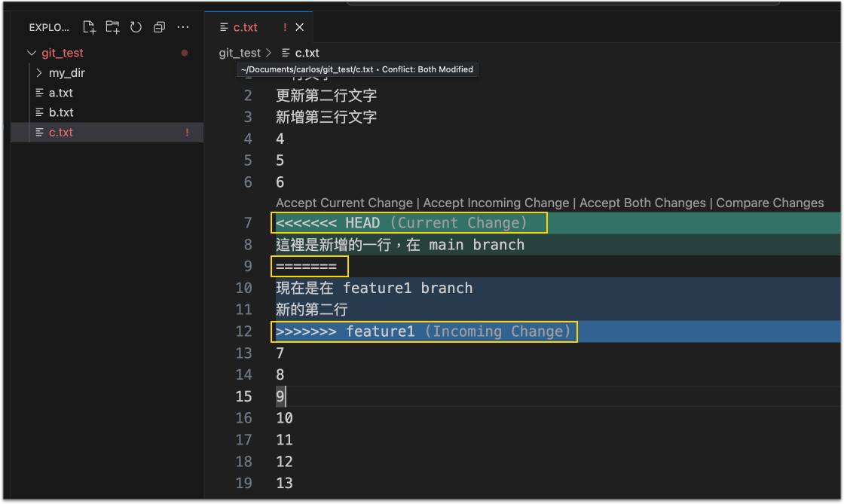Click Accept Incoming Change
Image resolution: width=844 pixels, height=504 pixels.
point(496,203)
